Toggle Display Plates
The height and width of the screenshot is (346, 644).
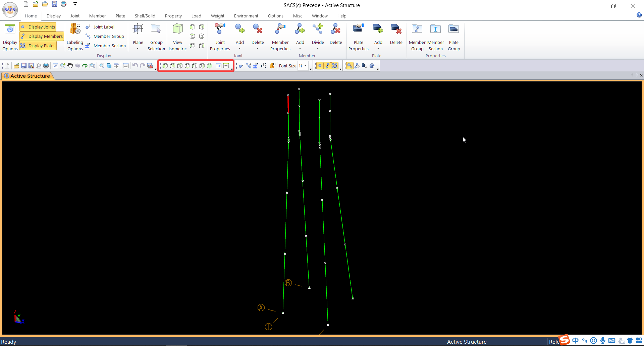(x=38, y=46)
